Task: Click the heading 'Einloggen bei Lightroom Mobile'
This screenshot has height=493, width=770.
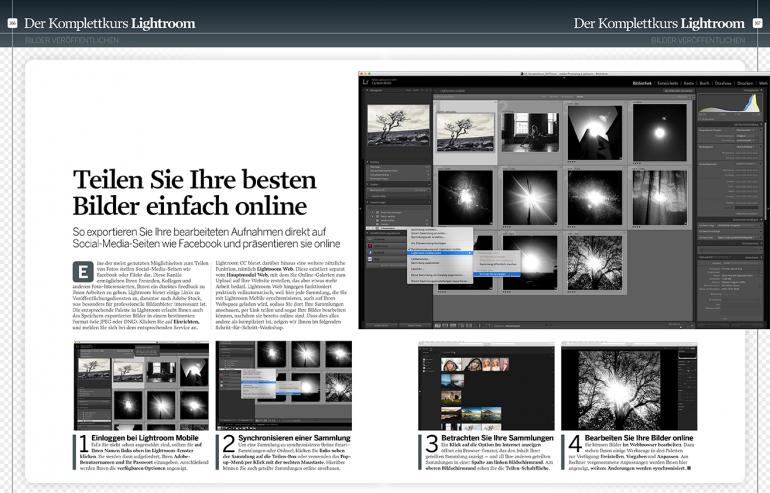Action: [145, 438]
